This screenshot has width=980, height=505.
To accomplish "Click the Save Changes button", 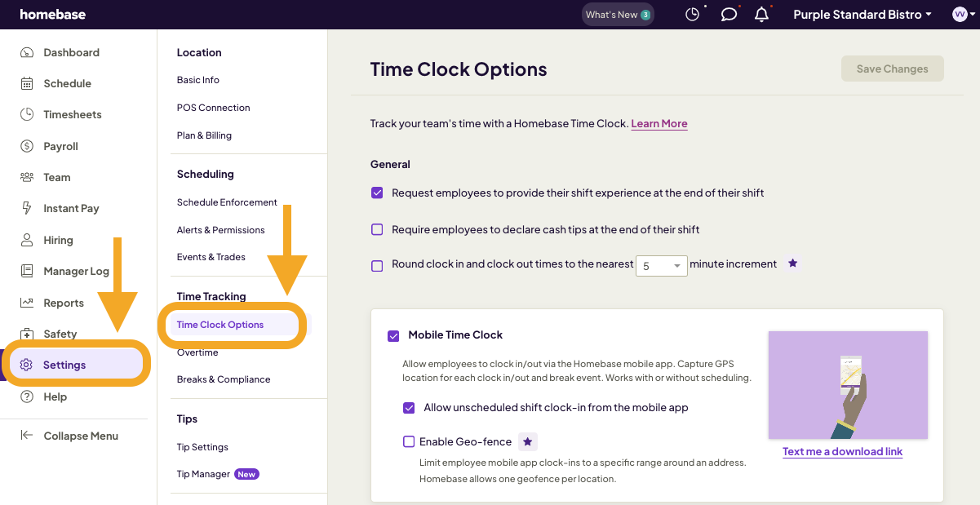I will (x=892, y=69).
